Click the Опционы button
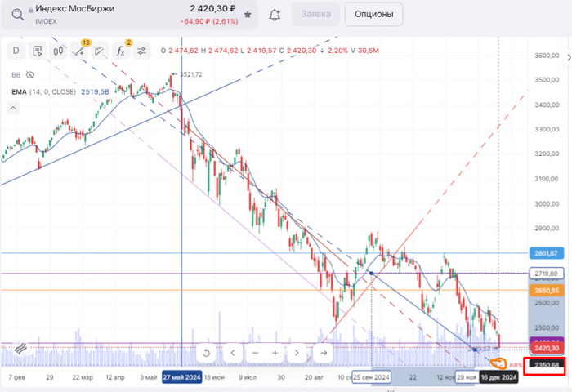 (374, 14)
